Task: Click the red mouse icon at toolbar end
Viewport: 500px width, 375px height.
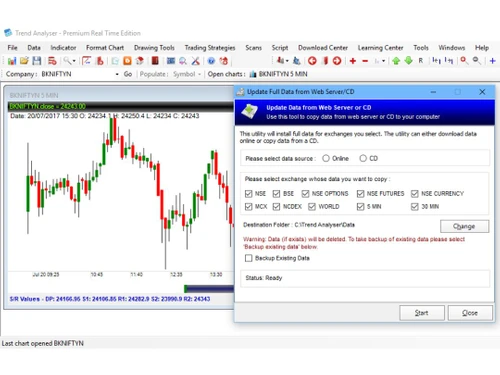Action: coord(224,61)
